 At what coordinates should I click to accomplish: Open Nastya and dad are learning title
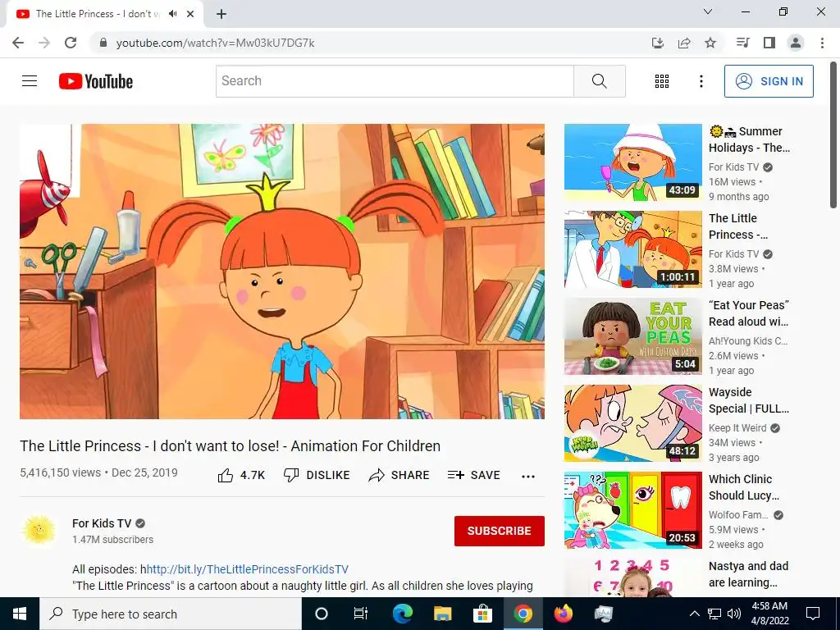point(748,574)
